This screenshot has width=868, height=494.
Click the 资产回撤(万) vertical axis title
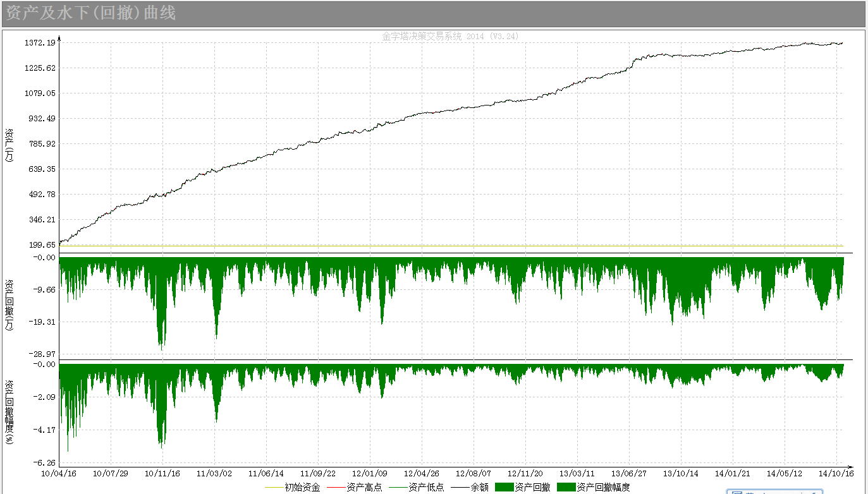point(9,306)
